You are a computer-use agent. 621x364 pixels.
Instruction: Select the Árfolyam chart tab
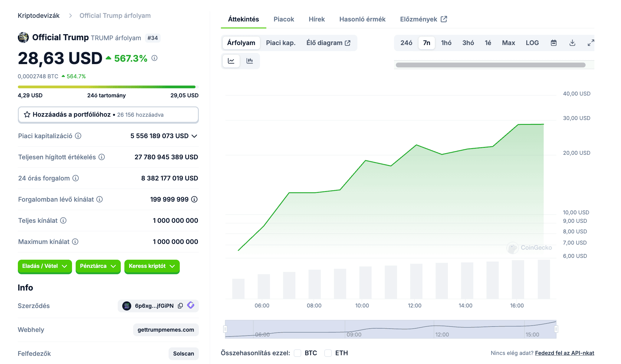[x=241, y=43]
